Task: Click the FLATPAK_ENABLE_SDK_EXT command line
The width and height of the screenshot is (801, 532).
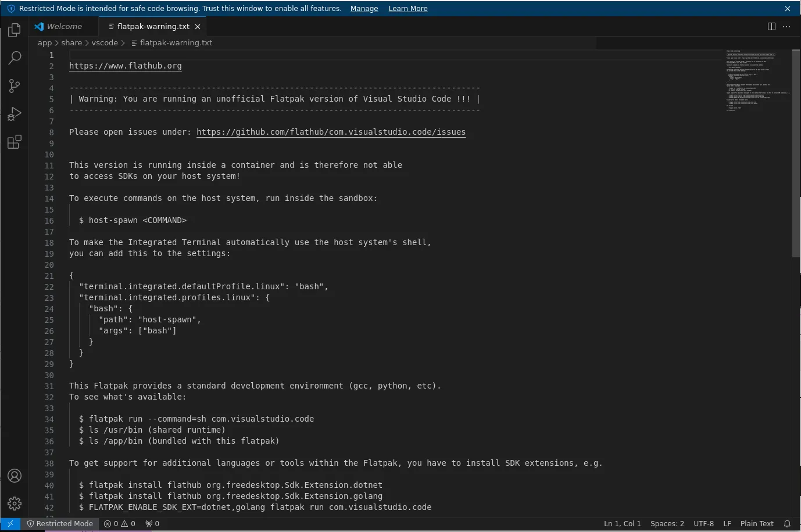Action: click(255, 507)
